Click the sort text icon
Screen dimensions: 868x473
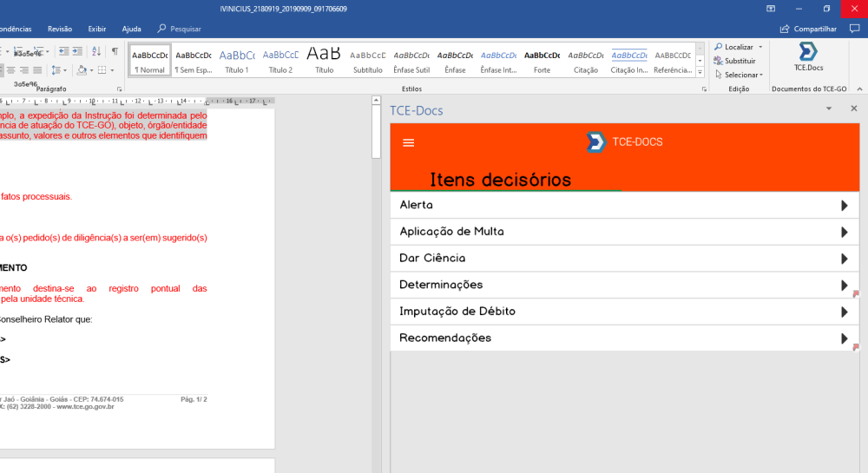tap(96, 52)
